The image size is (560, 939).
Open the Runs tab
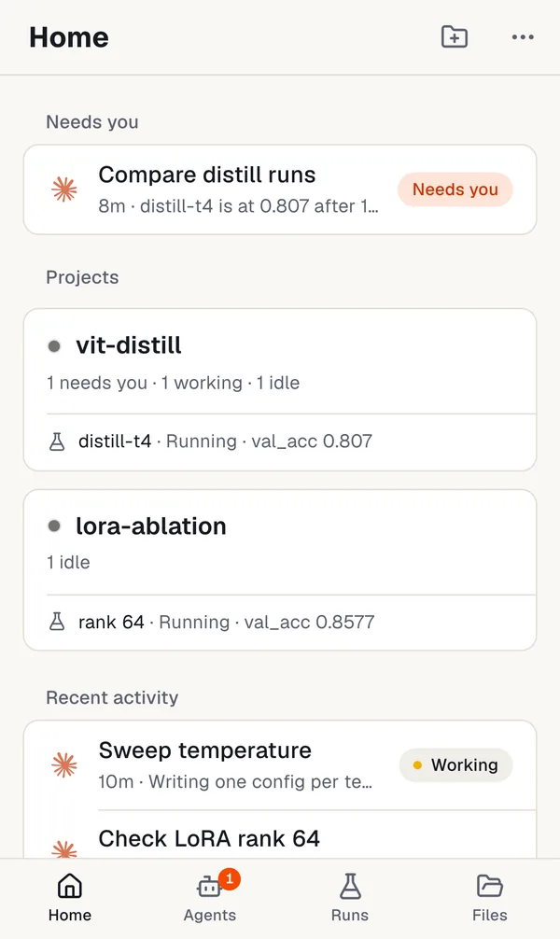pos(350,898)
